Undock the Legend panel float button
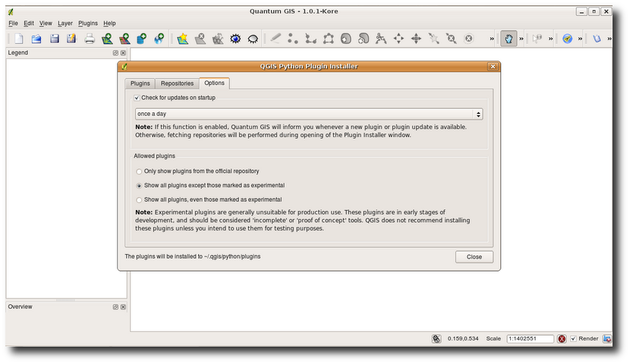The height and width of the screenshot is (364, 630). (115, 53)
